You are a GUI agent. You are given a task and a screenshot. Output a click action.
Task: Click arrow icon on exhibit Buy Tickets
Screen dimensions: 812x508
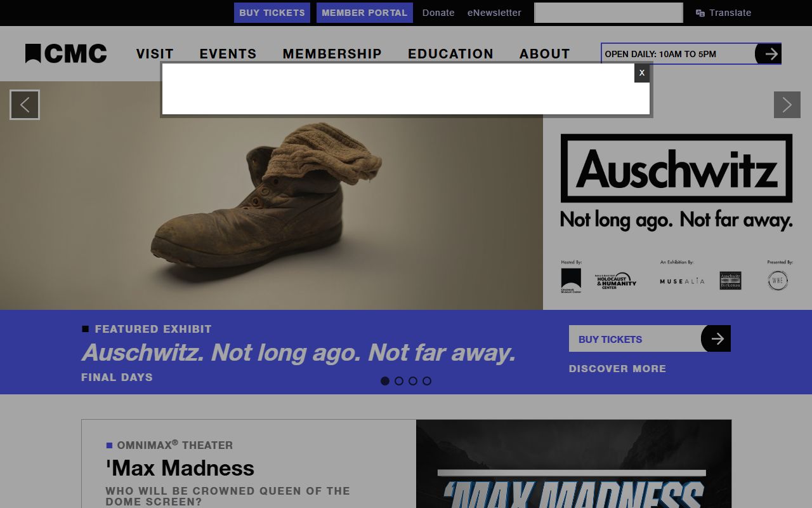716,339
